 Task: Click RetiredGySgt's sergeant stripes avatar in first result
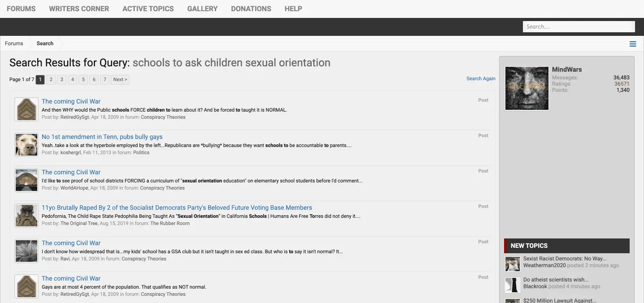coord(26,109)
